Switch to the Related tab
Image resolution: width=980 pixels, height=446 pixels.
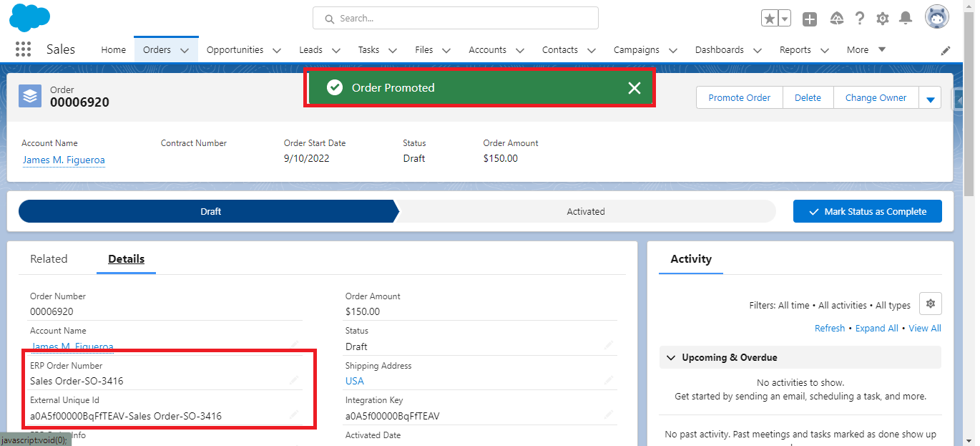(49, 258)
